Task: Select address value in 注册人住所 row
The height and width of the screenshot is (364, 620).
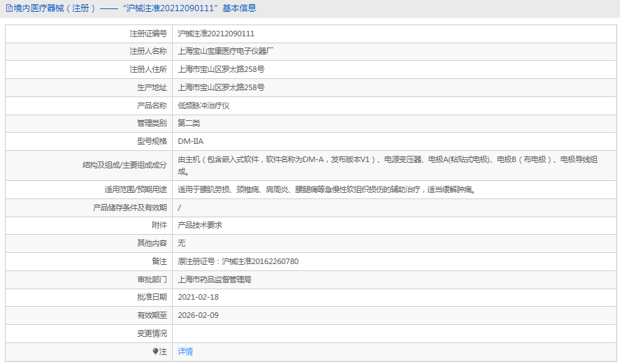Action: 221,70
